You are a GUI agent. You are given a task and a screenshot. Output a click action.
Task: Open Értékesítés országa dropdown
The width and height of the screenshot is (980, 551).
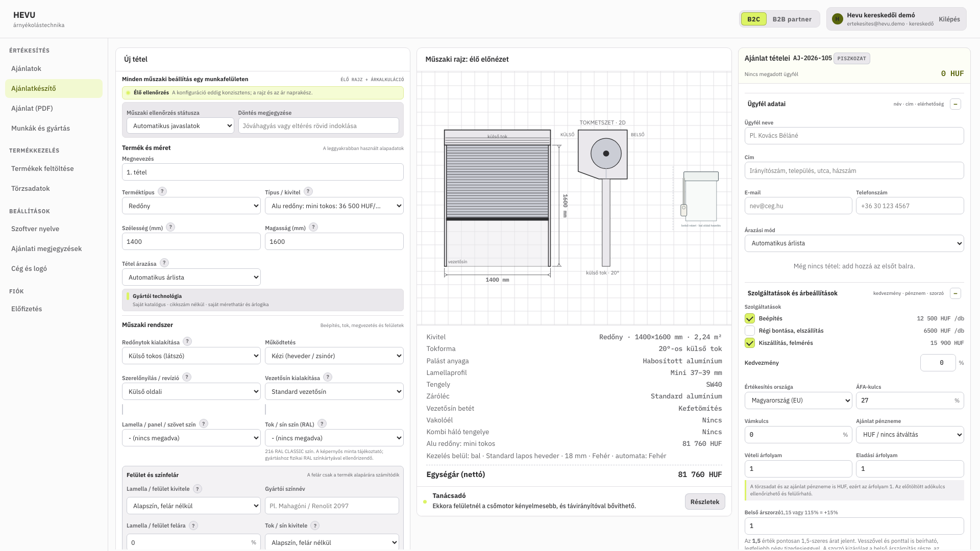click(798, 400)
